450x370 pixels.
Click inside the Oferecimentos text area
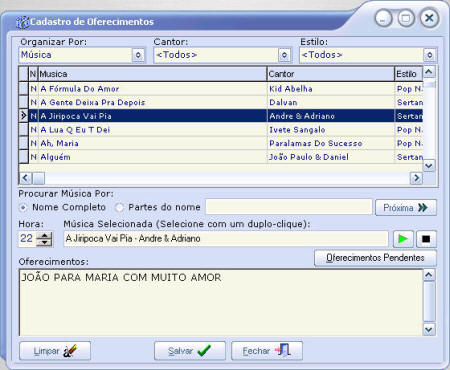pyautogui.click(x=221, y=303)
